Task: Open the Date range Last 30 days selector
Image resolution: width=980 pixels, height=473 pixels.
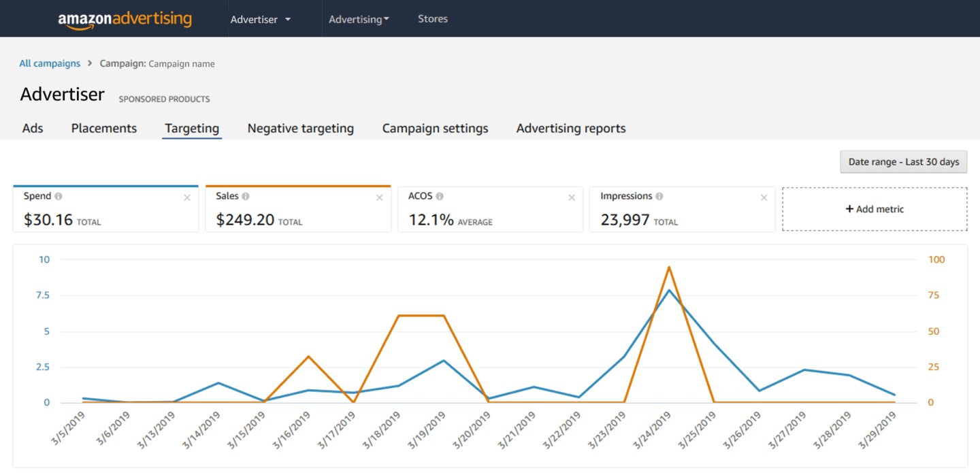Action: tap(904, 162)
